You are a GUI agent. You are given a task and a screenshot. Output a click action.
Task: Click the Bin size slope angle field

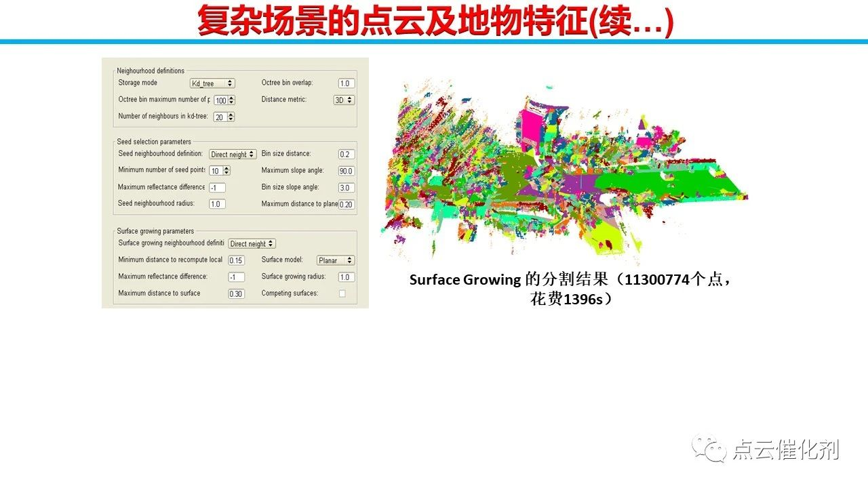347,188
